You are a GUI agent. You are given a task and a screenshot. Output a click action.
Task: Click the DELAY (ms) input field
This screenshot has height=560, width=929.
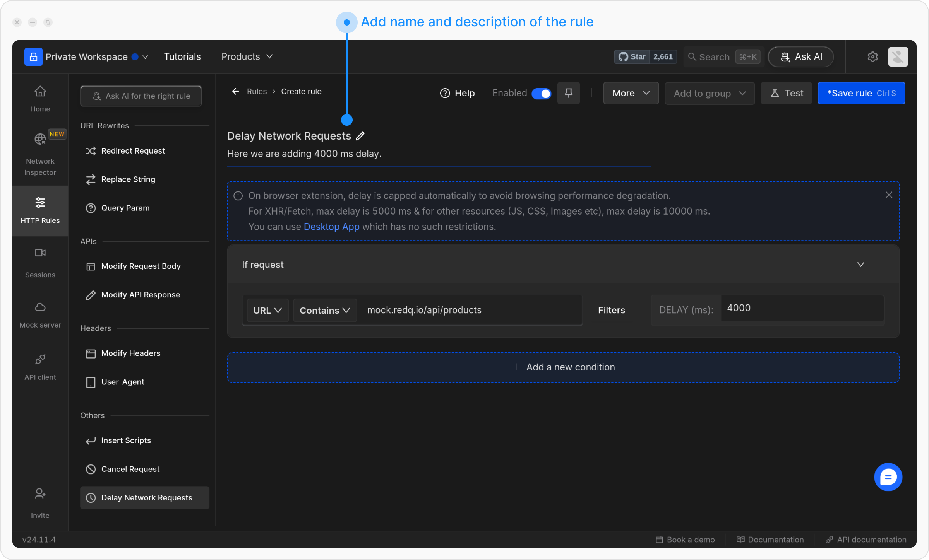pos(801,308)
